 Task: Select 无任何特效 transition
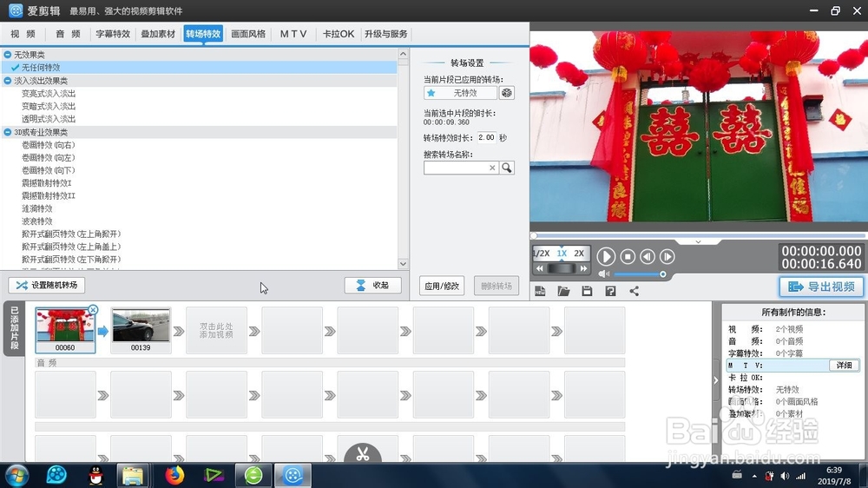tap(199, 68)
